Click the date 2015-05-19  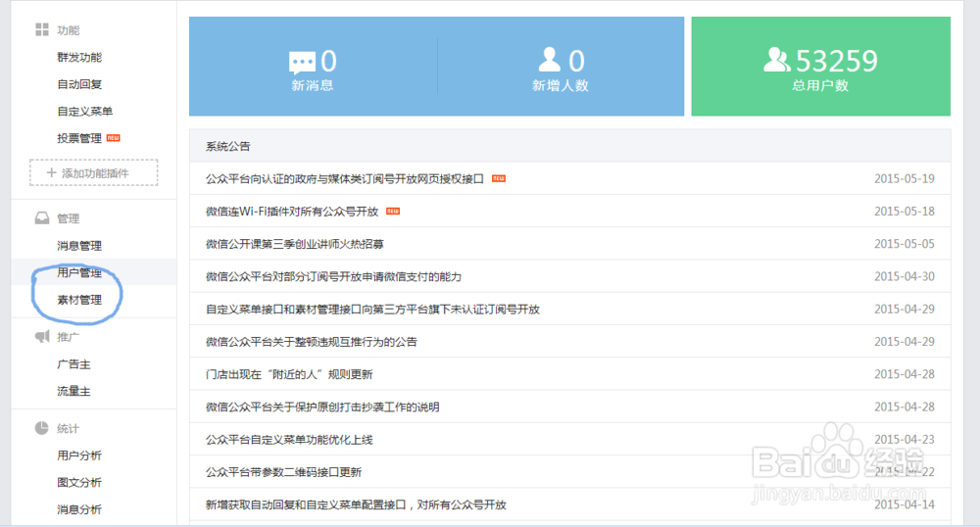(905, 178)
